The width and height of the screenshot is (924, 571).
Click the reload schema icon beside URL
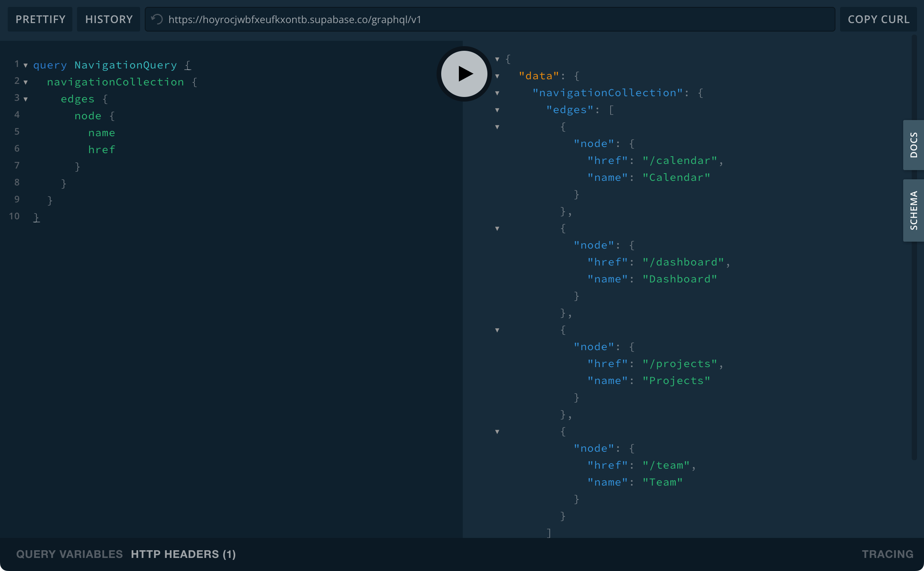pyautogui.click(x=157, y=19)
